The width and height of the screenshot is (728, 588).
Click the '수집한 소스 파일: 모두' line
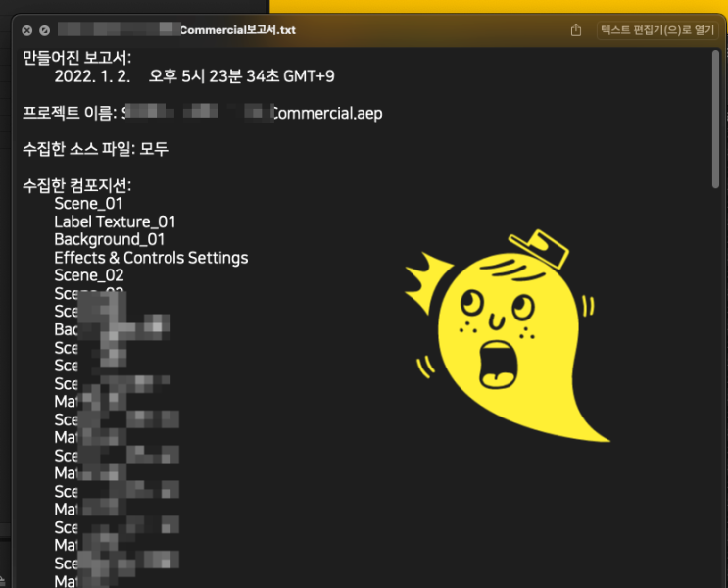tap(95, 149)
